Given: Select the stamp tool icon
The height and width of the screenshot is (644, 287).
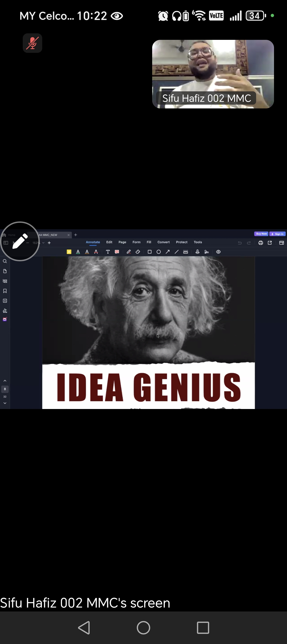Looking at the screenshot, I should (197, 252).
